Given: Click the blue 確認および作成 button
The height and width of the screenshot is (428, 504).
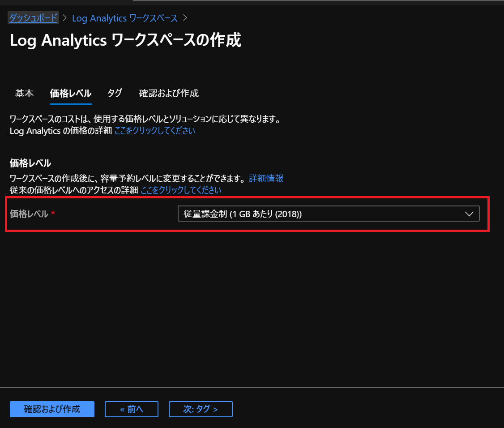Looking at the screenshot, I should (52, 409).
